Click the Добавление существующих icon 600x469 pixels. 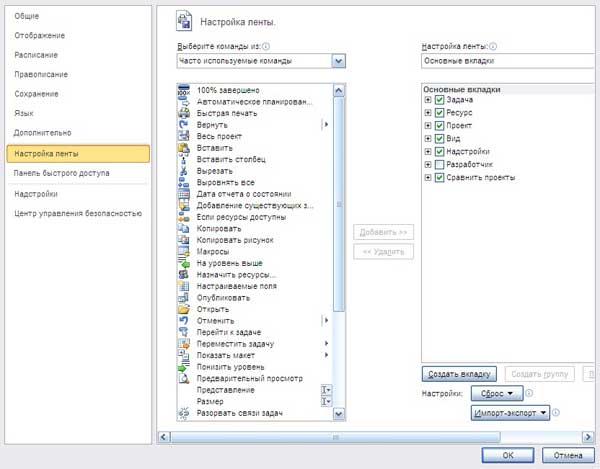[x=184, y=205]
